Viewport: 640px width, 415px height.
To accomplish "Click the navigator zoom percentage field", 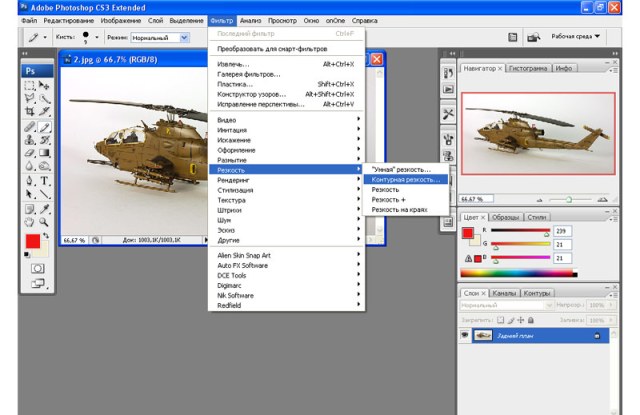I will tap(471, 199).
